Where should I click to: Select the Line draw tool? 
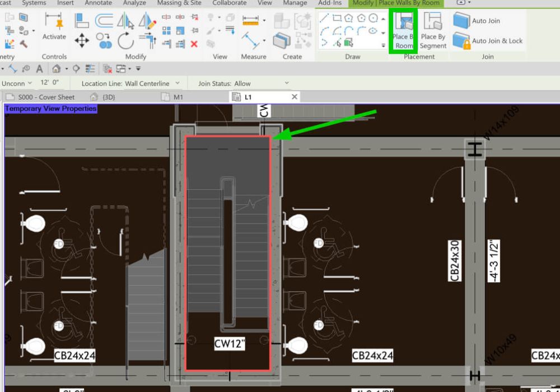324,18
